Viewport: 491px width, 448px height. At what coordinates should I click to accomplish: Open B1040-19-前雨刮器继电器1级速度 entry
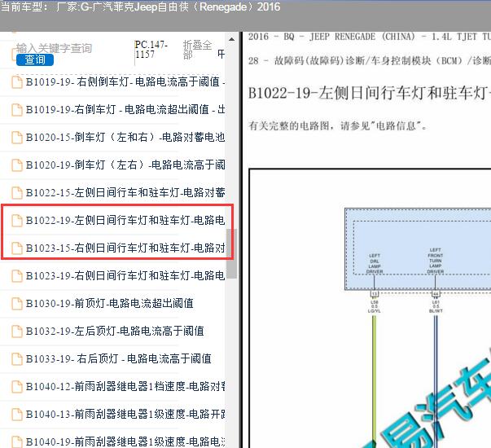click(125, 441)
